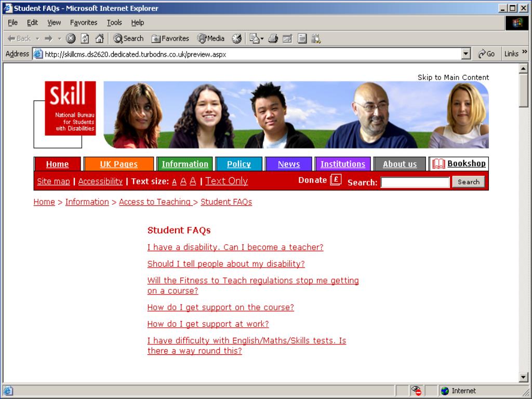Click the IE page icon in status bar
532x399 pixels.
pos(7,391)
